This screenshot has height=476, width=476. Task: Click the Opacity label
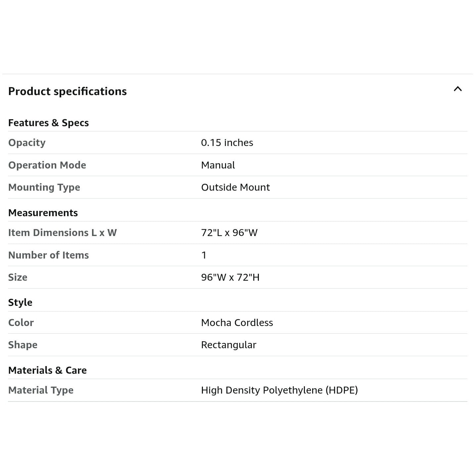(x=27, y=143)
